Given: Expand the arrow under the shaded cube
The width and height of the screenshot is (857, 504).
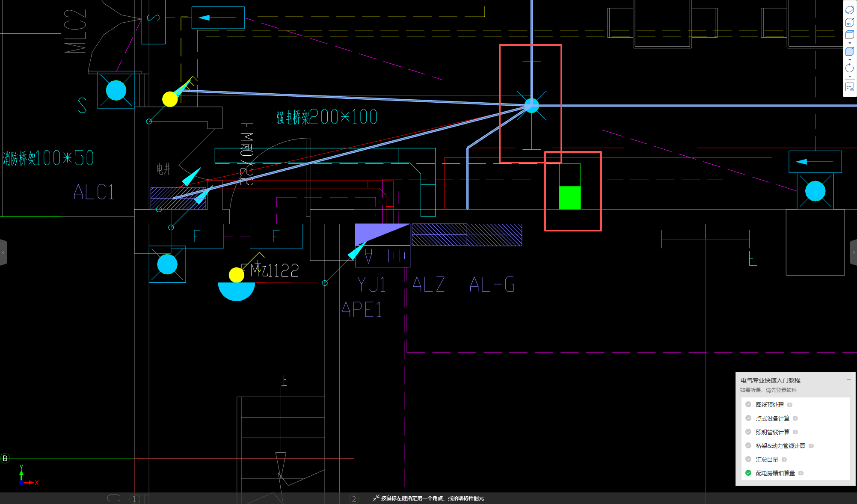Looking at the screenshot, I should (x=850, y=60).
